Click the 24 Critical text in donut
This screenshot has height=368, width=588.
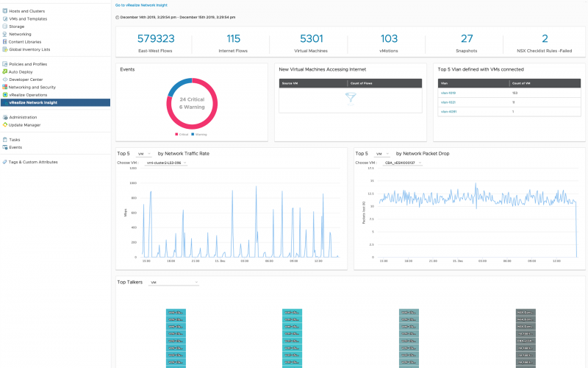[x=192, y=99]
